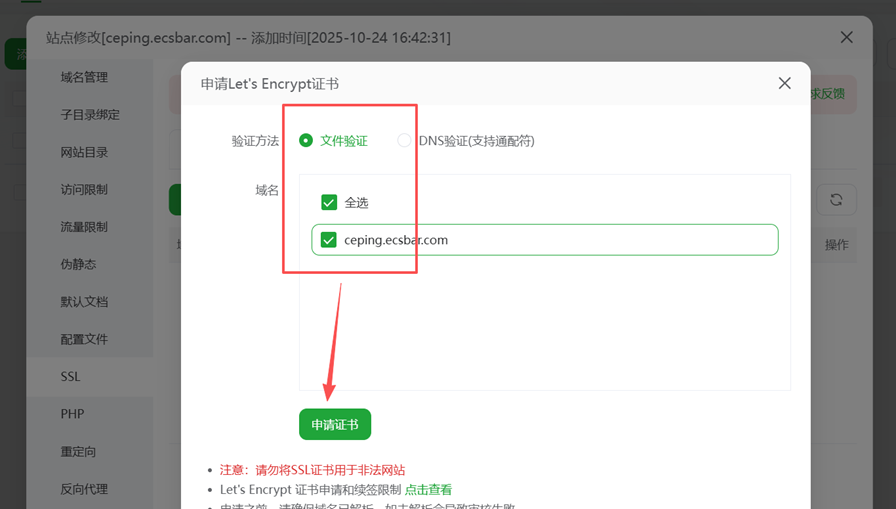Screen dimensions: 896x509
Task: Close the Let's Encrypt certificate dialog
Action: tap(784, 84)
